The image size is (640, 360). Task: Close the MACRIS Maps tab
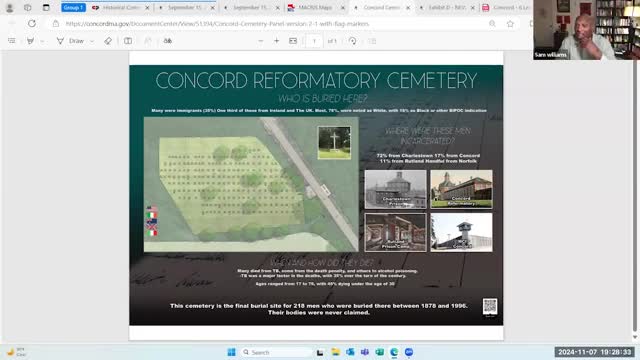tap(343, 8)
